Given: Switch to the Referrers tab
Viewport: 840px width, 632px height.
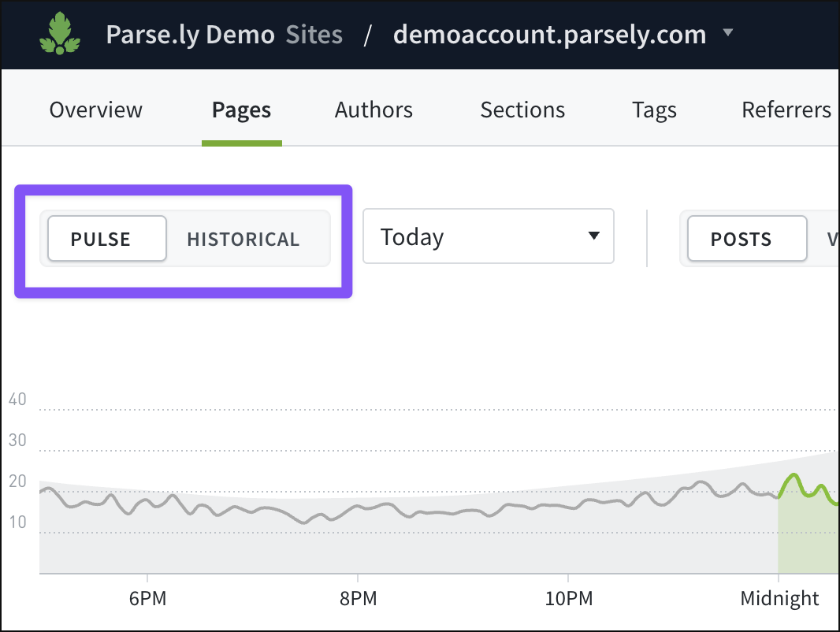Looking at the screenshot, I should click(786, 110).
